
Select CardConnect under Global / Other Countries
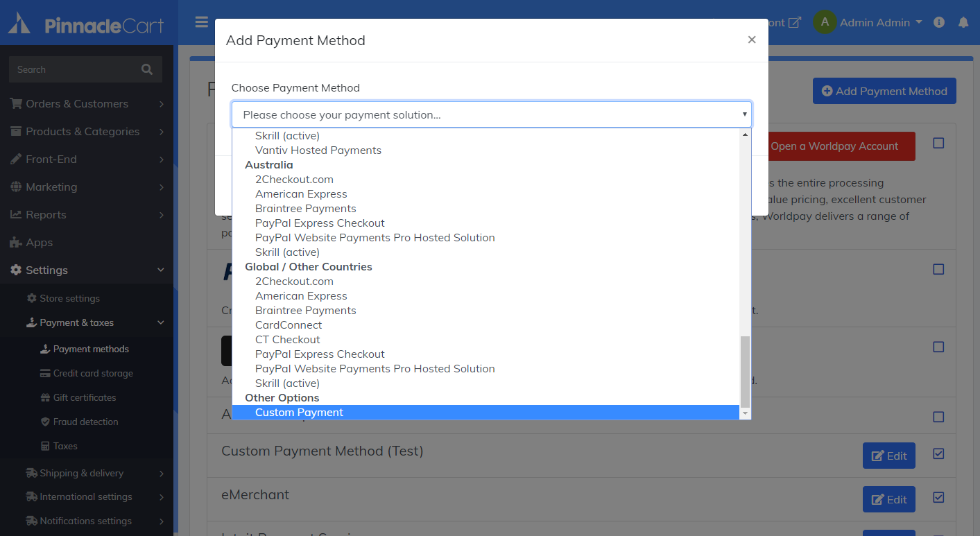485,325
